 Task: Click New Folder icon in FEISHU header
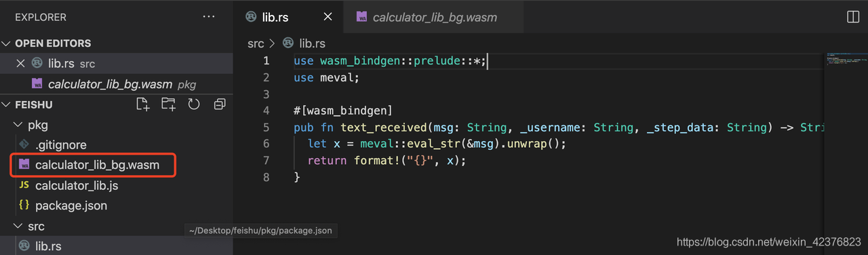coord(168,104)
